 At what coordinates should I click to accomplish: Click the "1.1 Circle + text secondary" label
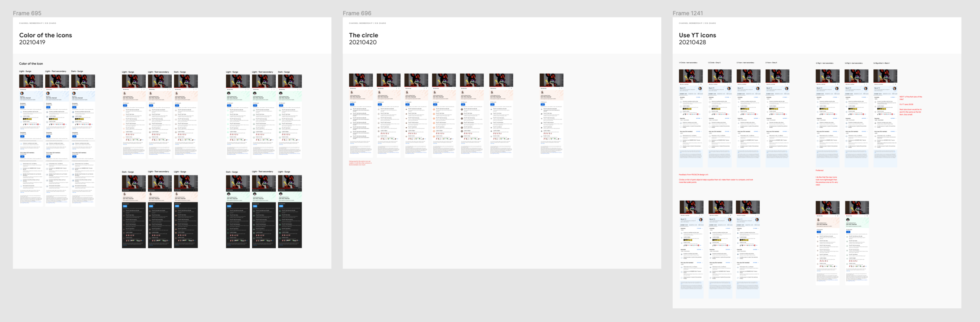(688, 63)
